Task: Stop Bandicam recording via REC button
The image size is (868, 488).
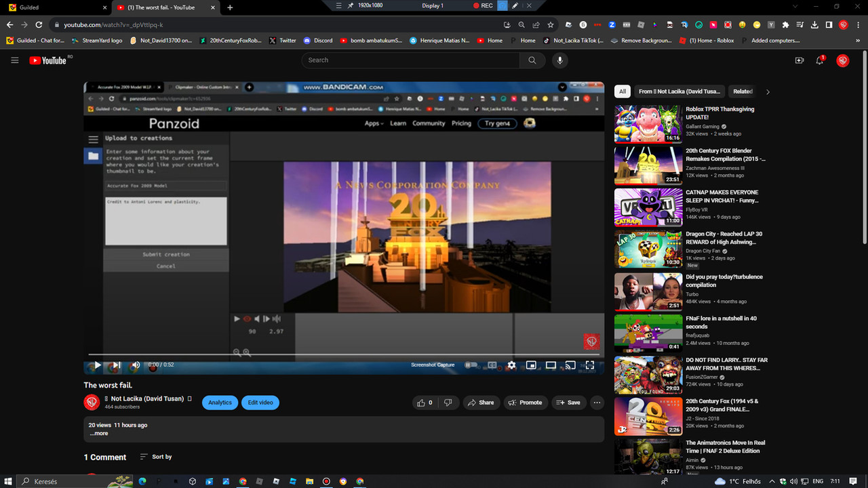Action: tap(483, 5)
